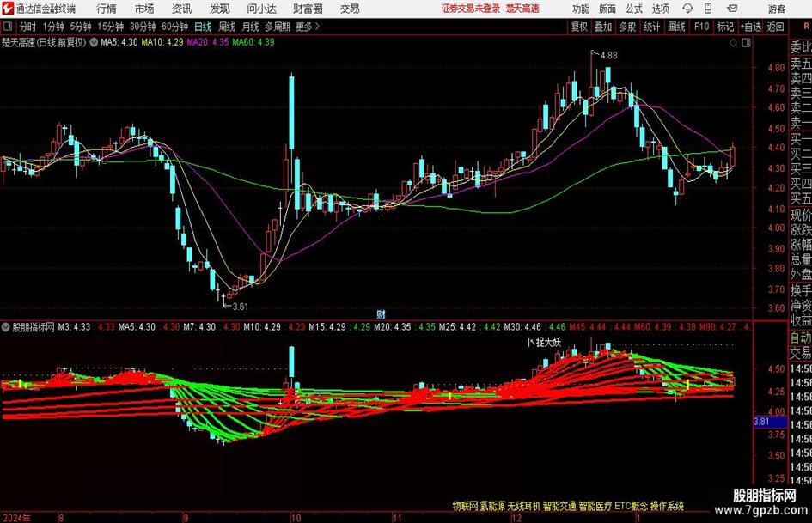Open the 发现 menu
This screenshot has width=812, height=523.
[x=220, y=9]
